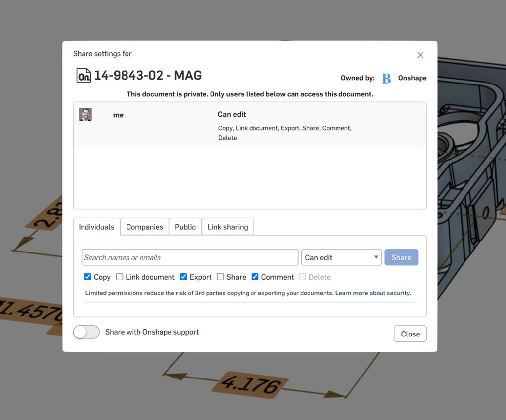Close the dialog with the X icon
The height and width of the screenshot is (420, 506).
pos(420,55)
